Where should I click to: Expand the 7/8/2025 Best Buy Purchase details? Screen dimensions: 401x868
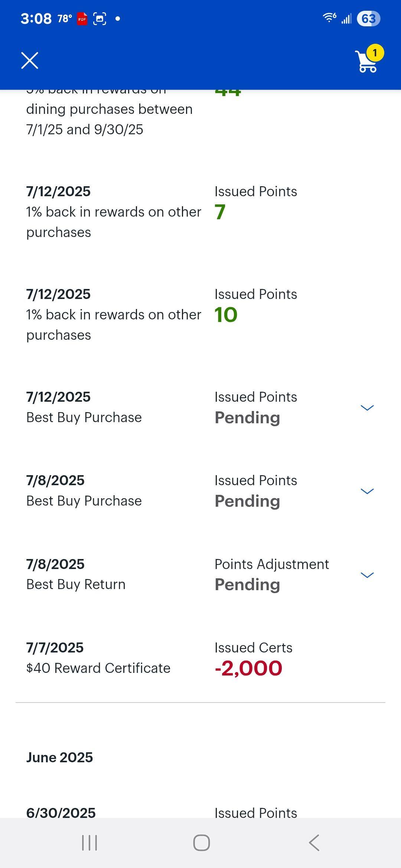(x=367, y=491)
